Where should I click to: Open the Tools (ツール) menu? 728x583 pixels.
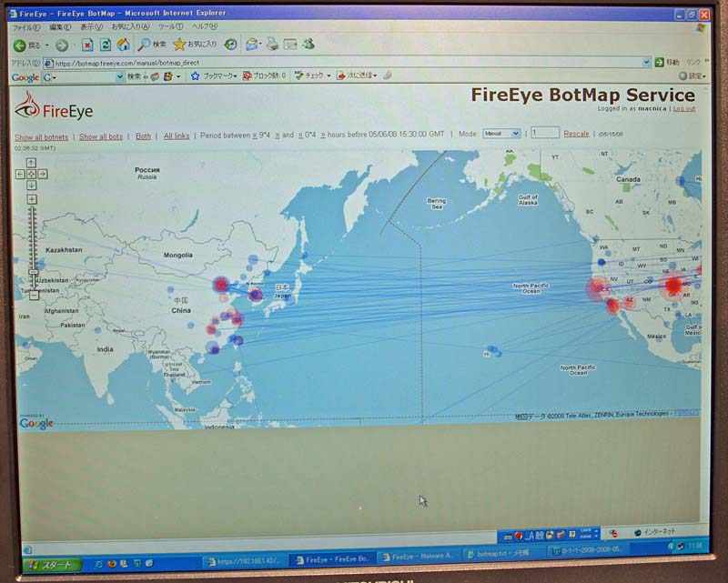click(170, 26)
